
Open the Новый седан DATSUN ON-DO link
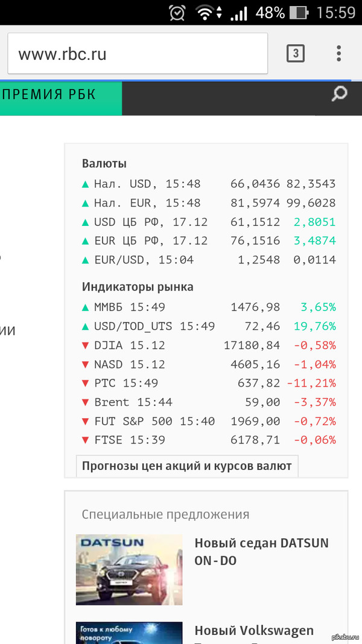261,552
